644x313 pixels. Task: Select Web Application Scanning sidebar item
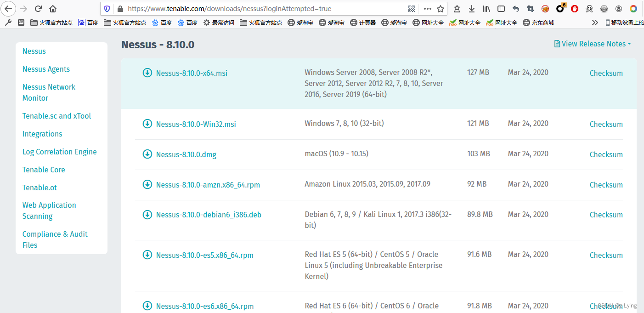[49, 211]
